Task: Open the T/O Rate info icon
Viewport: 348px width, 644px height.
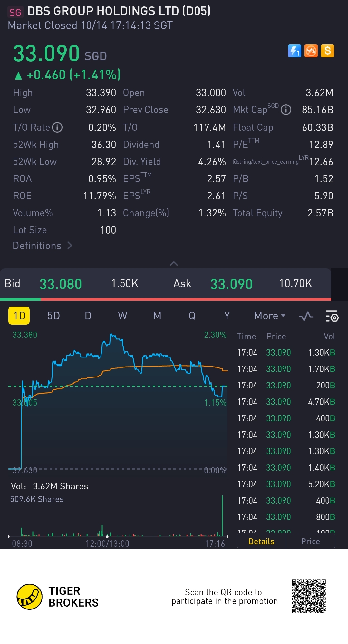Action: (57, 127)
